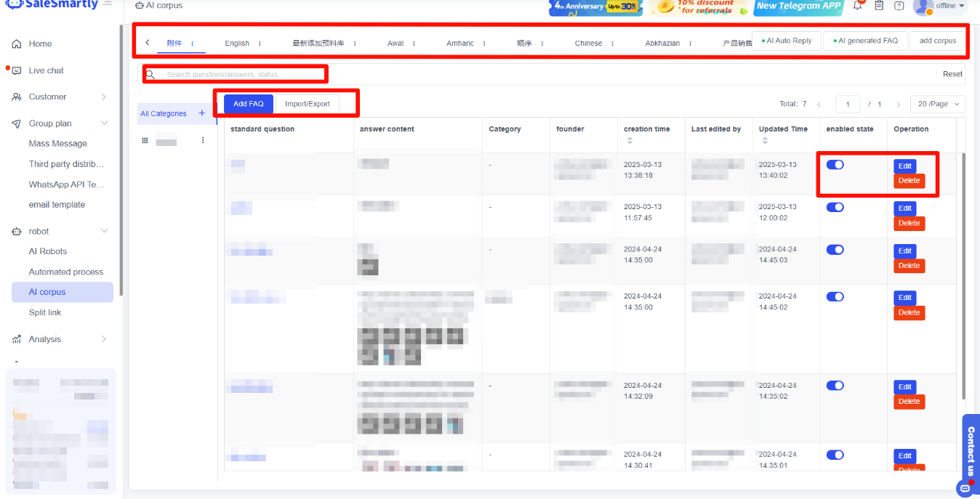Image resolution: width=980 pixels, height=499 pixels.
Task: Click the Add FAQ button
Action: [249, 104]
